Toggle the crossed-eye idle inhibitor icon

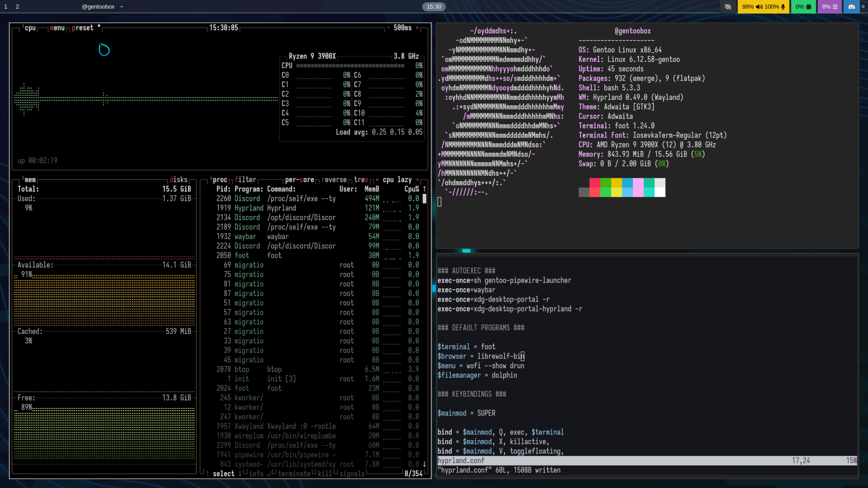pyautogui.click(x=728, y=6)
